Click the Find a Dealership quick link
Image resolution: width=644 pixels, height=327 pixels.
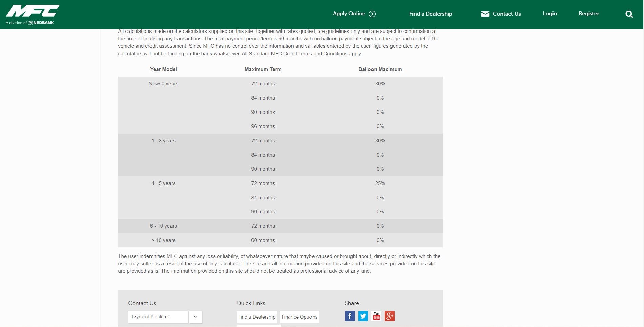point(257,317)
